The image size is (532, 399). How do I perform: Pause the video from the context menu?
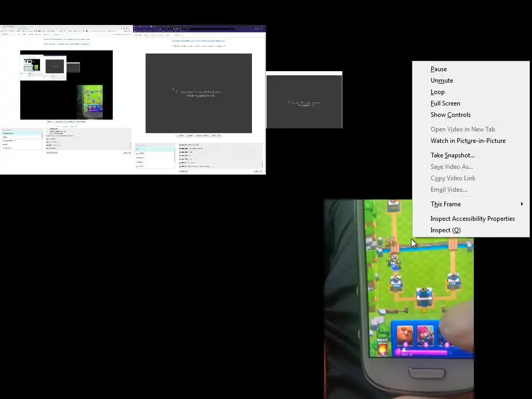click(x=471, y=69)
